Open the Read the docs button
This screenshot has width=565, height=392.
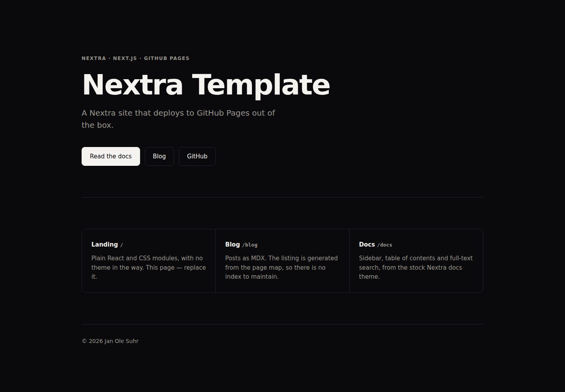(111, 156)
